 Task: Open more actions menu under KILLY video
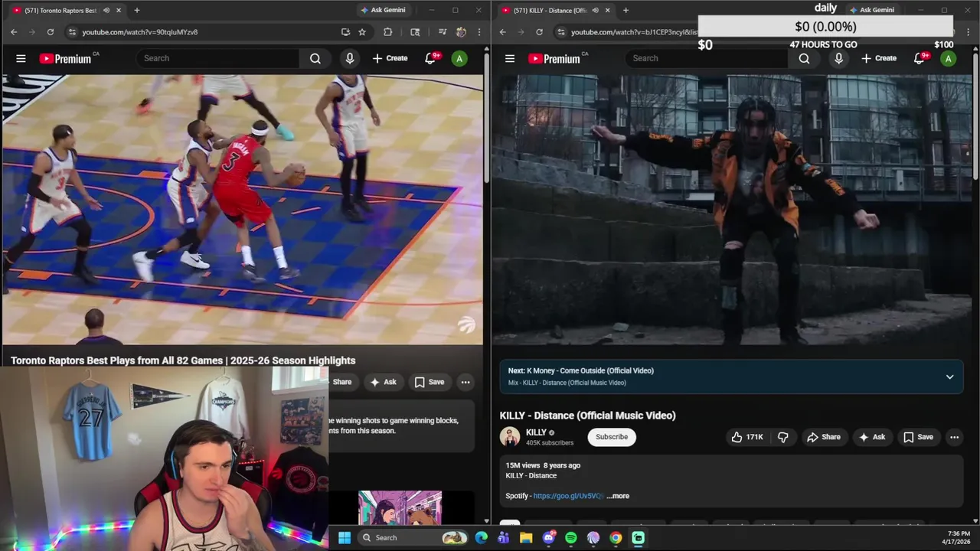[x=954, y=437]
